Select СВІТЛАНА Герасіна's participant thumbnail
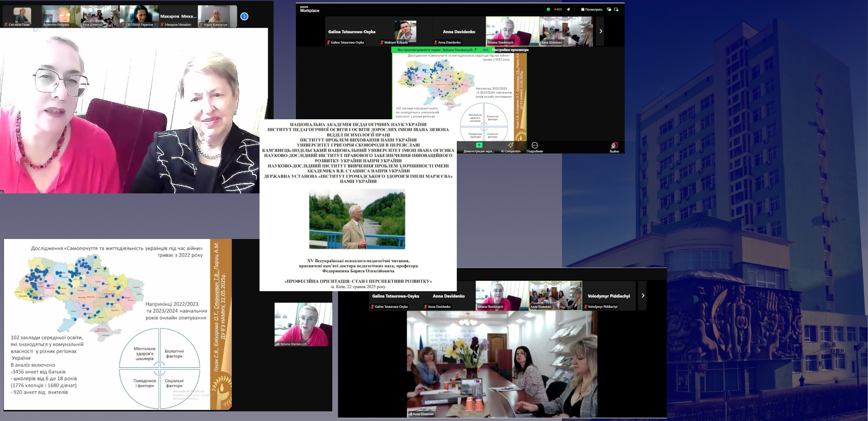868x421 pixels. coord(139,16)
